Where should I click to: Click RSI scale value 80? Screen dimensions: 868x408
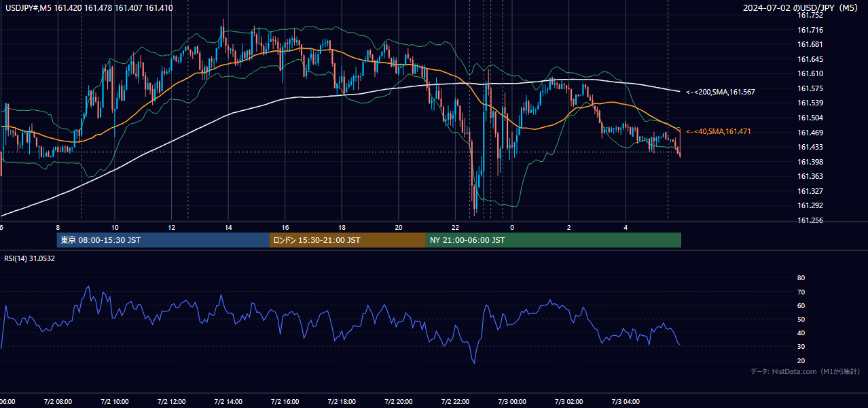click(801, 278)
